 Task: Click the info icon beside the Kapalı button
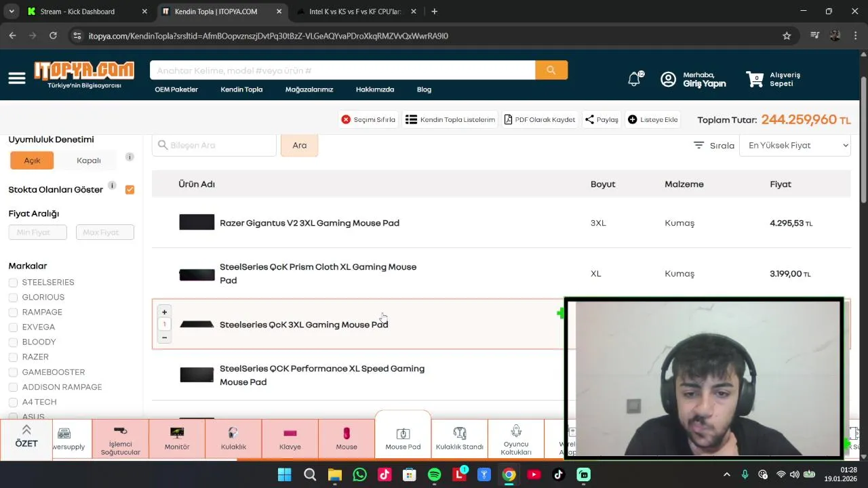tap(130, 157)
